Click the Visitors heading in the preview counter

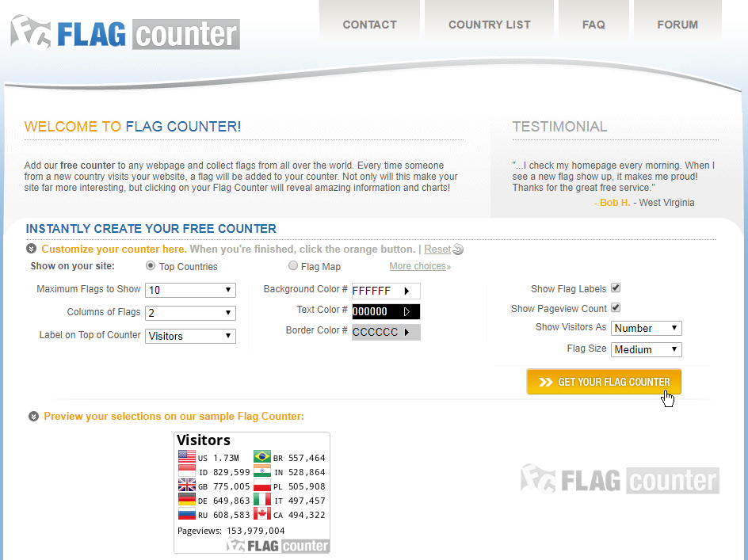(204, 440)
